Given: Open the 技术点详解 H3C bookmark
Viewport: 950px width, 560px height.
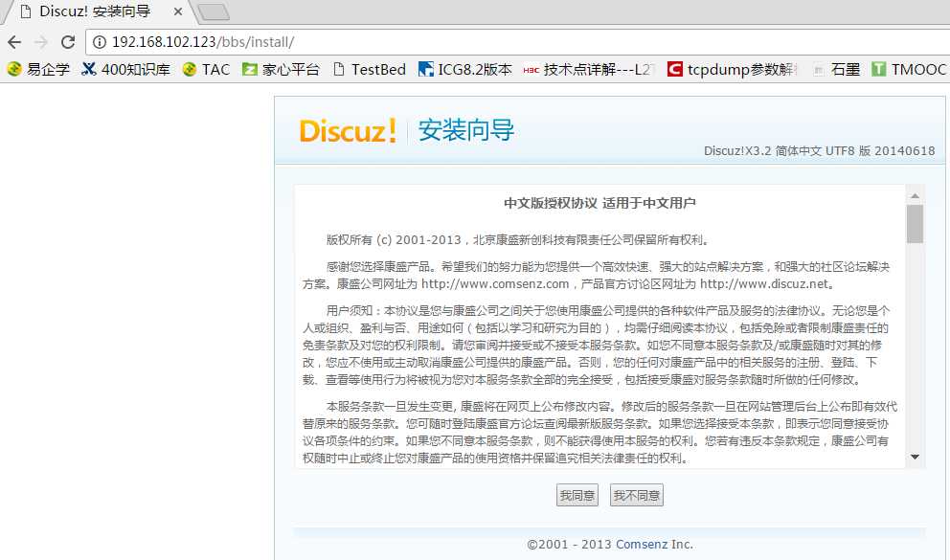Looking at the screenshot, I should [x=589, y=70].
